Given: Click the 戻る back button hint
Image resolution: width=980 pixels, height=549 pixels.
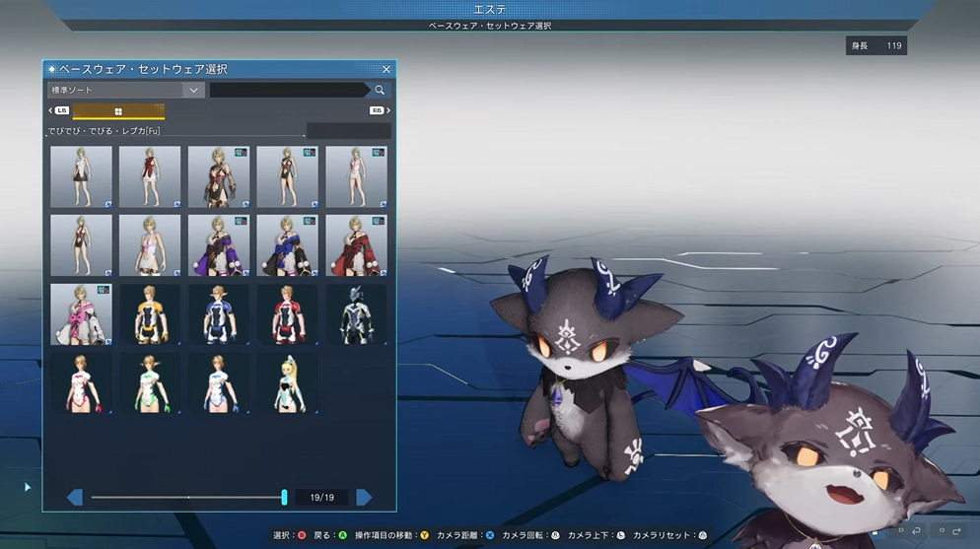Looking at the screenshot, I should coord(330,535).
